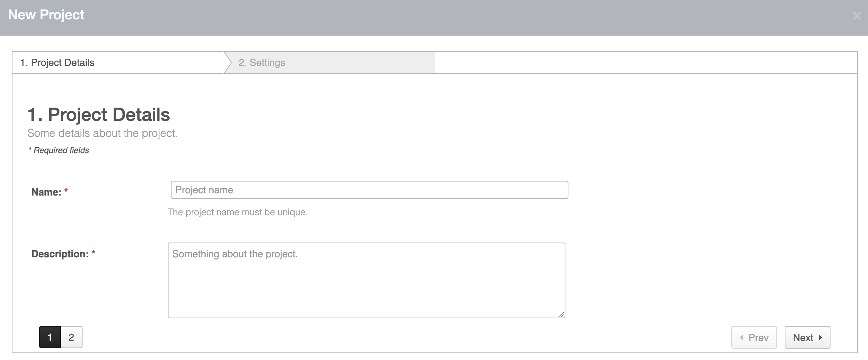Click the chevron arrow between step tabs
This screenshot has height=360, width=868.
pyautogui.click(x=228, y=63)
